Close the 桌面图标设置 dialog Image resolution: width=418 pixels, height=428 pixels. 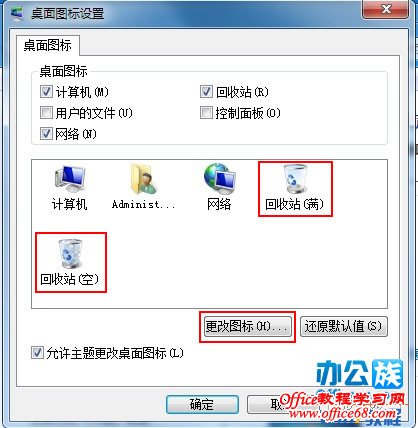pos(385,9)
